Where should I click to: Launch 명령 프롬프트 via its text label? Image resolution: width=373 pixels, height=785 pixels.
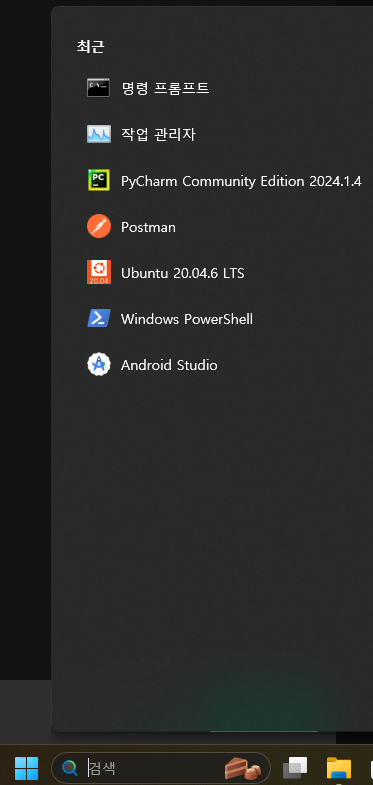[165, 88]
